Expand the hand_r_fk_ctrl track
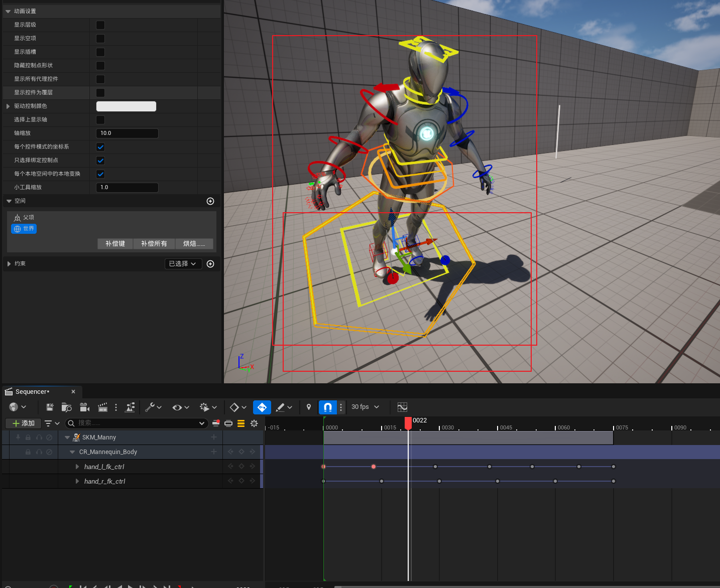The height and width of the screenshot is (588, 720). pos(77,481)
